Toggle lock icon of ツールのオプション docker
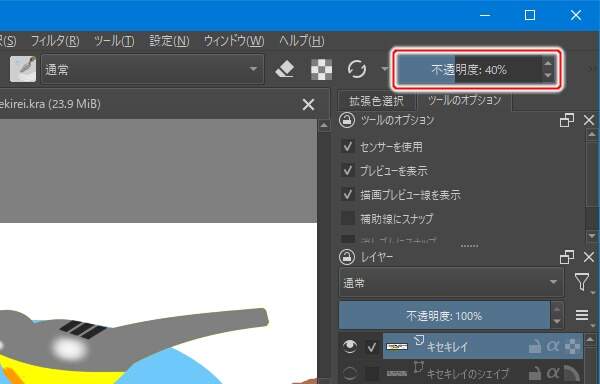 coord(347,120)
